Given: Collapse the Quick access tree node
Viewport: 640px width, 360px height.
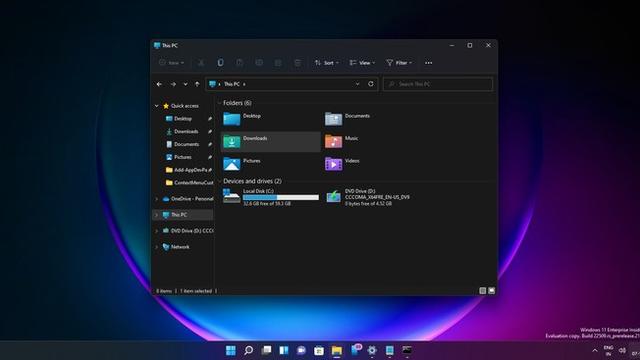Looking at the screenshot, I should pyautogui.click(x=157, y=106).
